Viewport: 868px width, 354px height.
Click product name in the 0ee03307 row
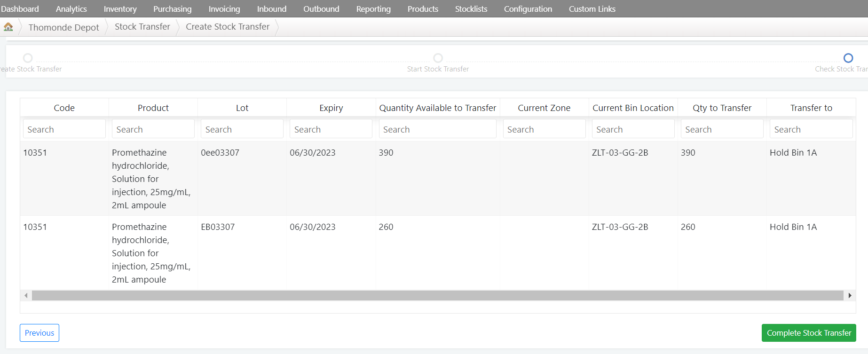click(151, 179)
